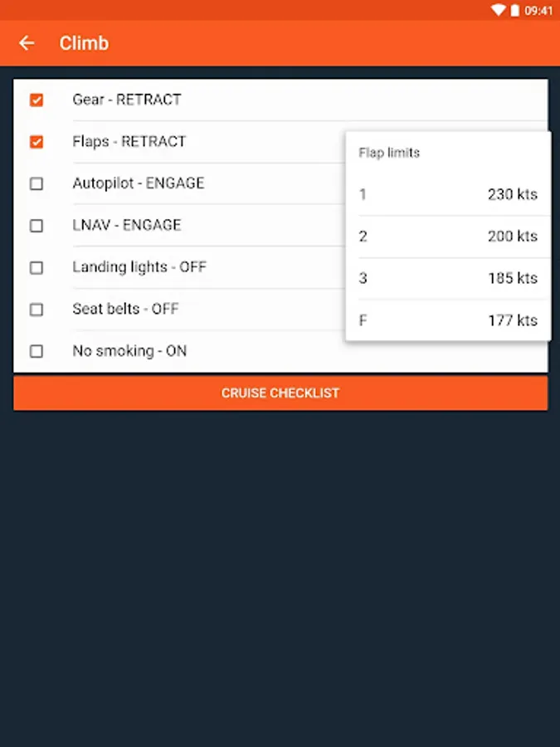
Task: Uncheck the Gear - RETRACT checkbox
Action: (x=37, y=100)
